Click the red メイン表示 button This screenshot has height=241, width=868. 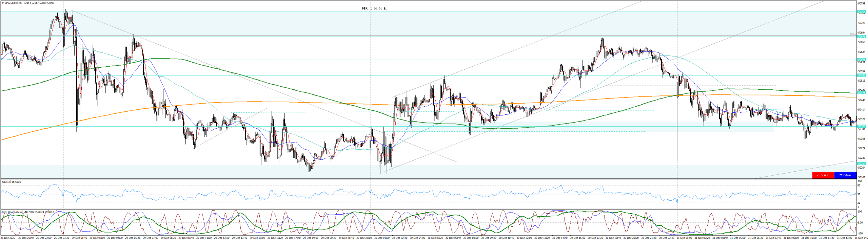tap(823, 175)
